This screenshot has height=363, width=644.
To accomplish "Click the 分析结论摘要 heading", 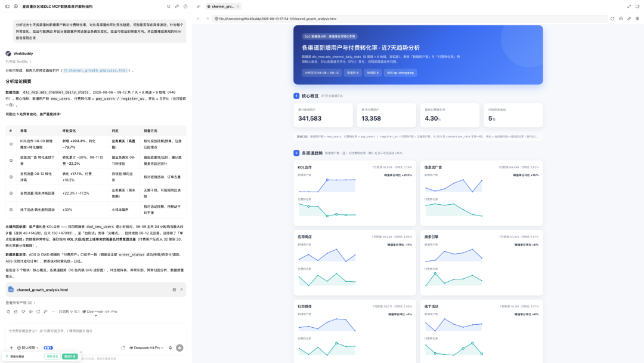I will [18, 81].
